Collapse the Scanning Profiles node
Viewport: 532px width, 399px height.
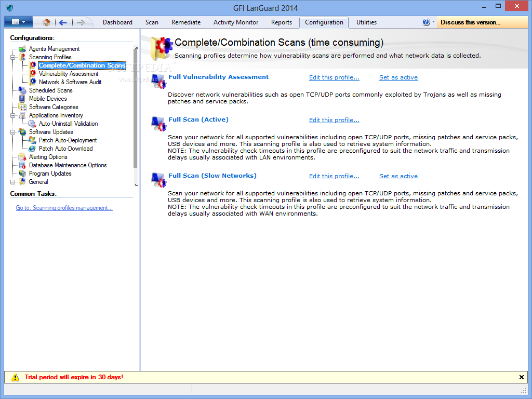tap(12, 57)
